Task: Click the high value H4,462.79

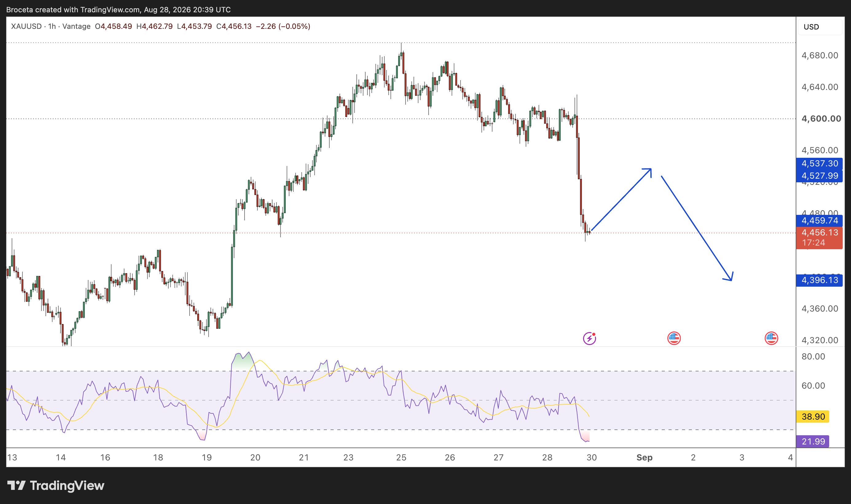Action: [154, 26]
